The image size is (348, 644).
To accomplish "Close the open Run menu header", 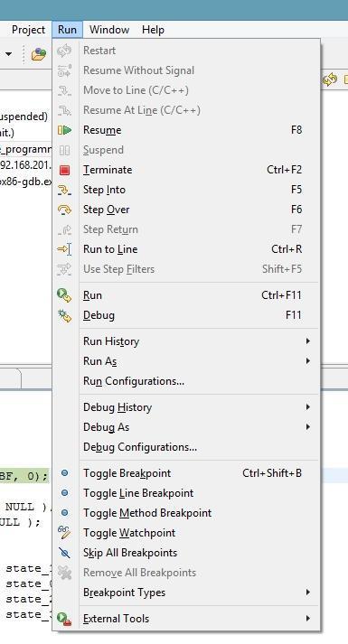I will pos(68,30).
